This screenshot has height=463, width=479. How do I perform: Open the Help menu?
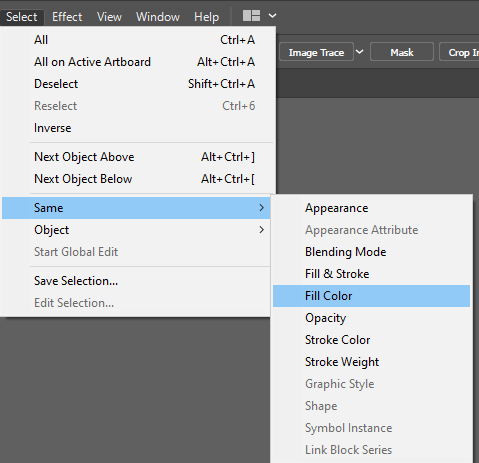pyautogui.click(x=206, y=17)
